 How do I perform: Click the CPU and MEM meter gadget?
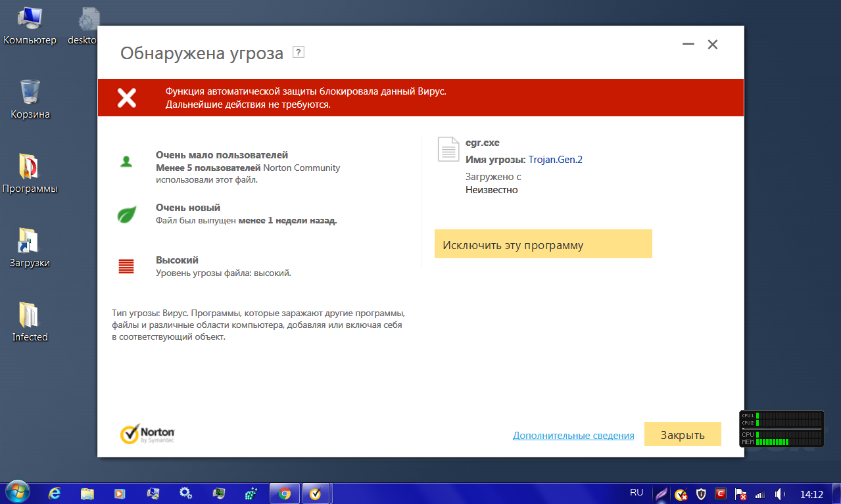pos(781,429)
